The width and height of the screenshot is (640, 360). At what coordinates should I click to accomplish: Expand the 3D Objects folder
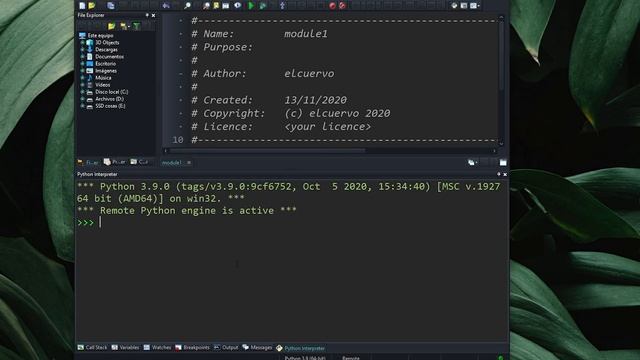[x=82, y=42]
